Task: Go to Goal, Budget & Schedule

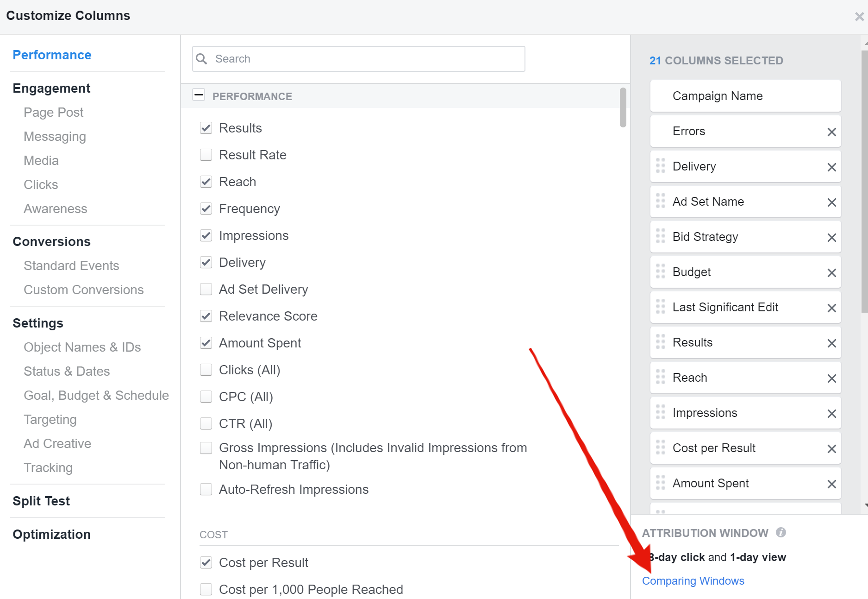Action: pos(96,395)
